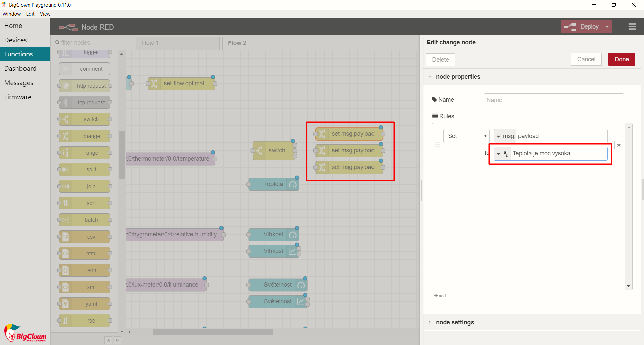644x345 pixels.
Task: Select the set flow.optimal node
Action: 182,83
